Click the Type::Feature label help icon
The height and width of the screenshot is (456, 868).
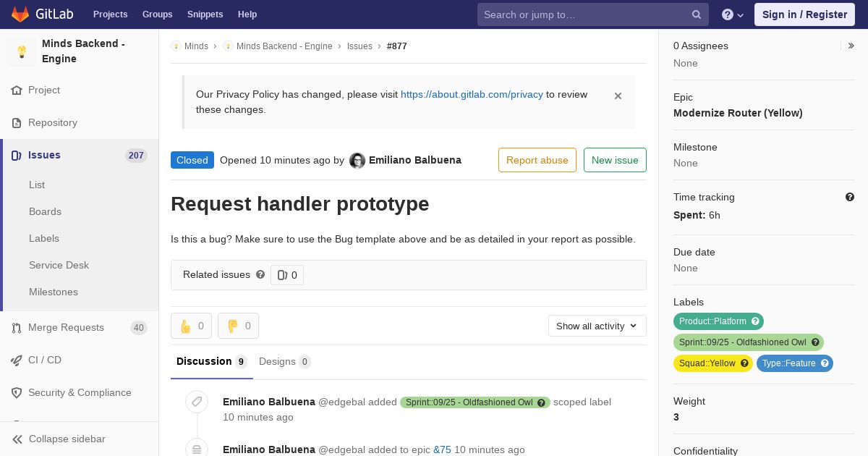(825, 363)
